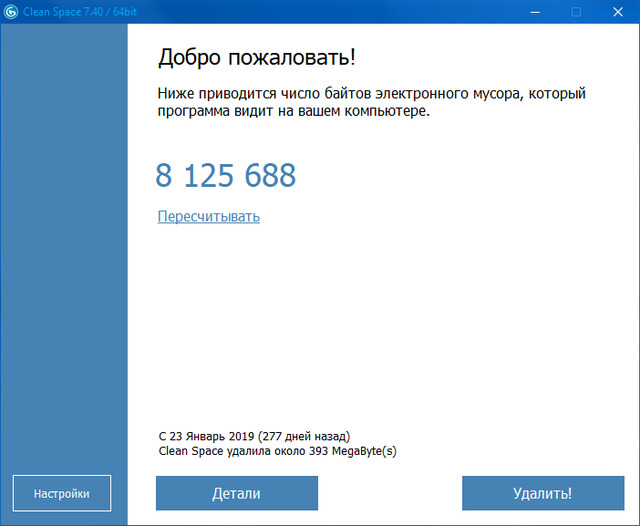The height and width of the screenshot is (526, 640).
Task: Maximize the Clean Space window
Action: [576, 12]
